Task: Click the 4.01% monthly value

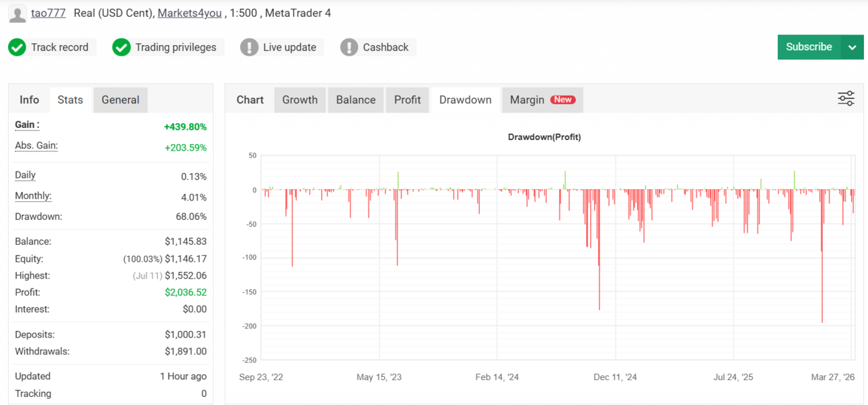Action: click(194, 198)
